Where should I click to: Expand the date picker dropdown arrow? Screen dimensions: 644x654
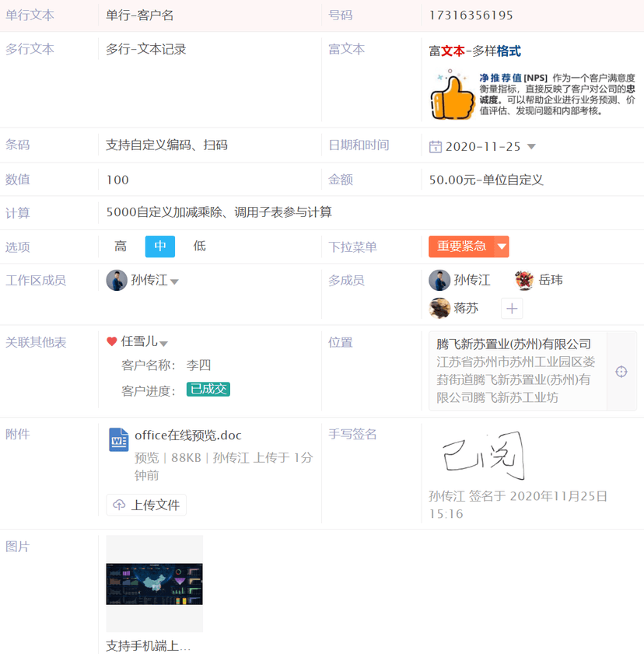(x=531, y=147)
